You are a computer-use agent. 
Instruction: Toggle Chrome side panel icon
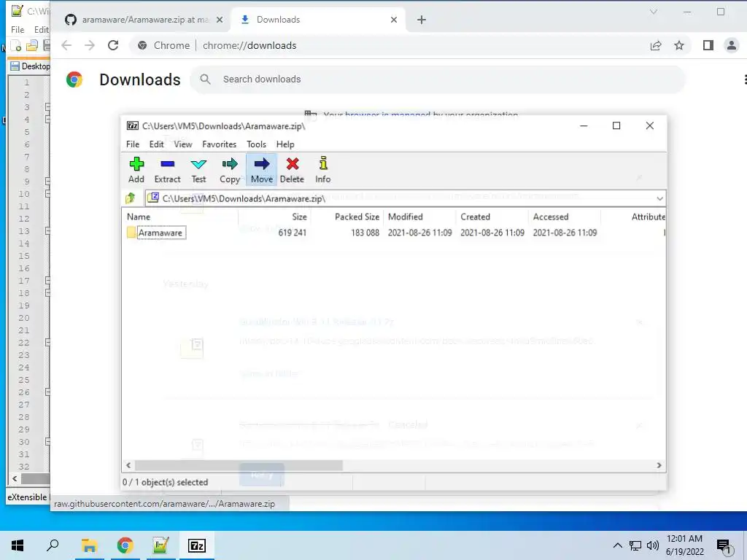pyautogui.click(x=708, y=46)
